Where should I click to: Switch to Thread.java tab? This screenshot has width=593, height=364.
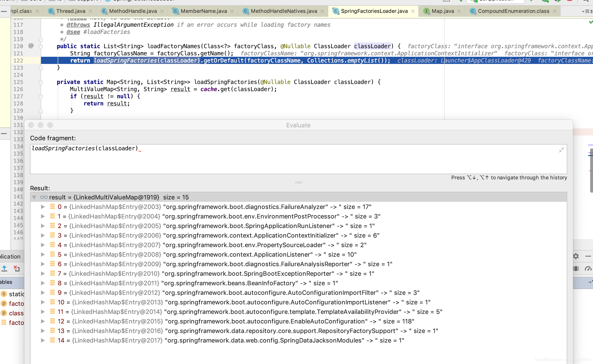(70, 11)
